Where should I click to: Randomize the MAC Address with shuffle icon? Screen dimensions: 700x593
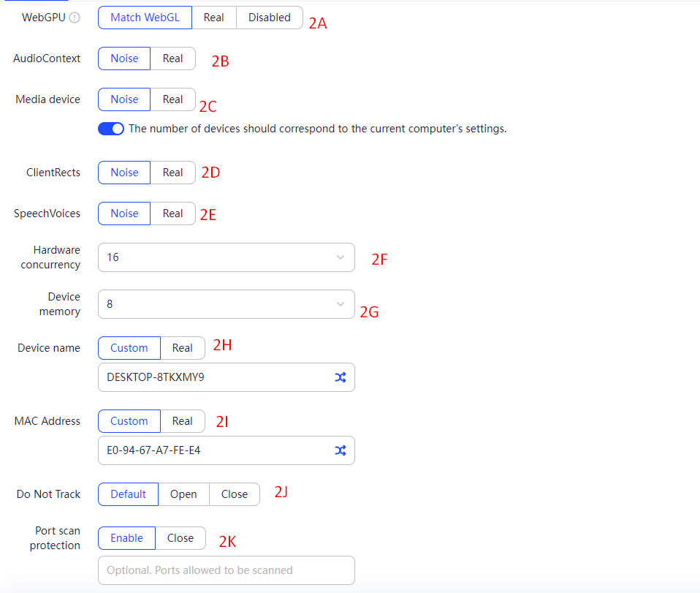tap(340, 450)
